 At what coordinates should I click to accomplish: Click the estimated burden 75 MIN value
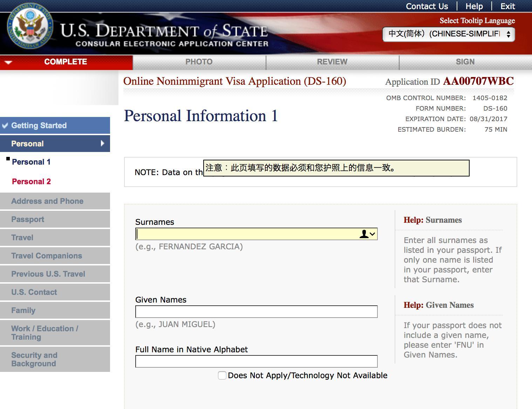click(x=496, y=130)
